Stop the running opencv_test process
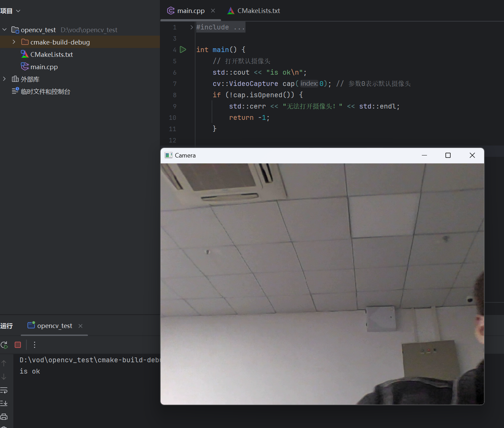Image resolution: width=504 pixels, height=428 pixels. pyautogui.click(x=17, y=345)
